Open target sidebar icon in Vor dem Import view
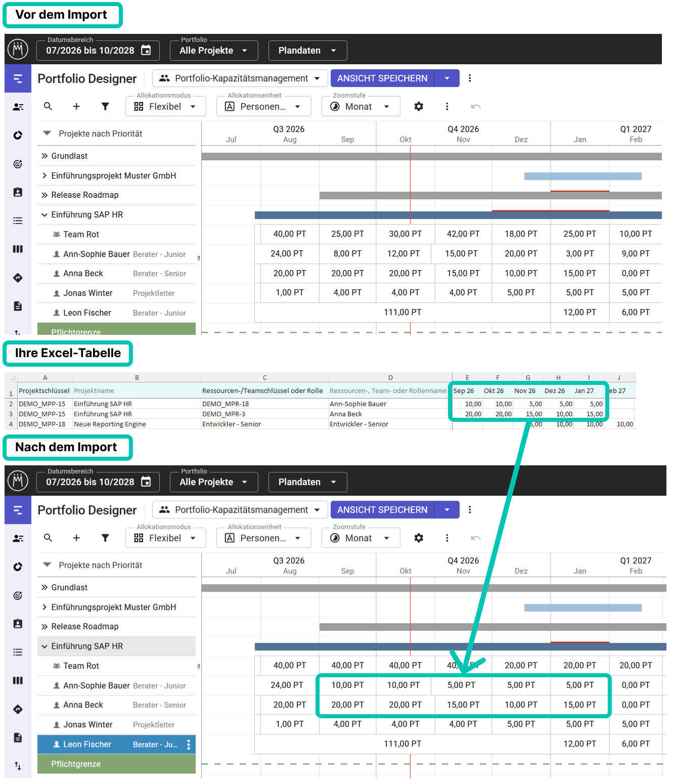This screenshot has height=784, width=673. [18, 164]
